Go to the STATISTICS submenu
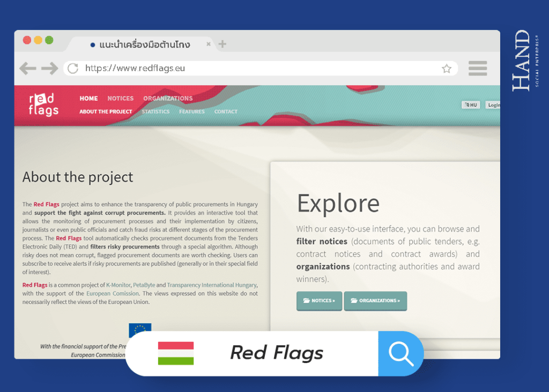 point(155,112)
